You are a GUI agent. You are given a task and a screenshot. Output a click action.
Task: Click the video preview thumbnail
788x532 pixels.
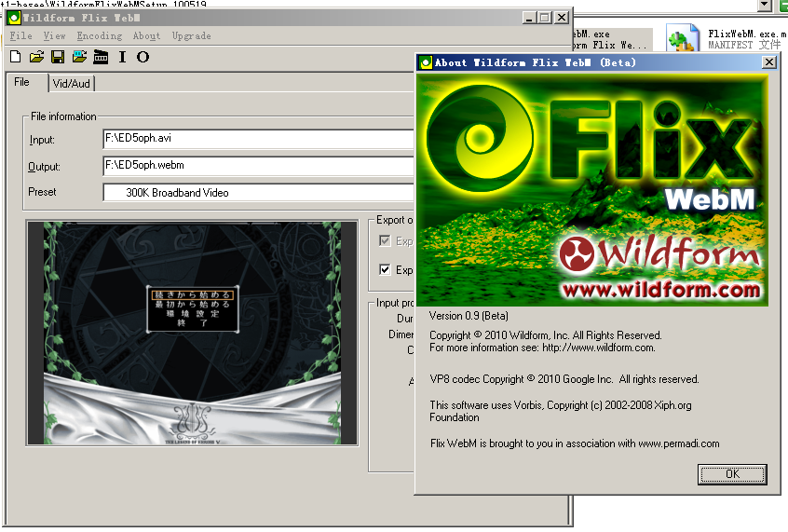click(x=192, y=333)
